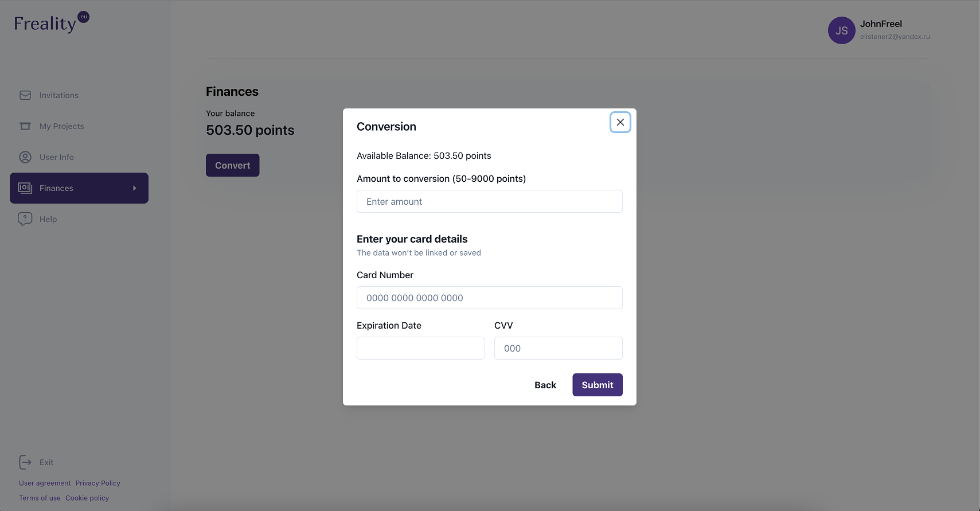Click the Finances money icon
980x511 pixels.
[25, 188]
